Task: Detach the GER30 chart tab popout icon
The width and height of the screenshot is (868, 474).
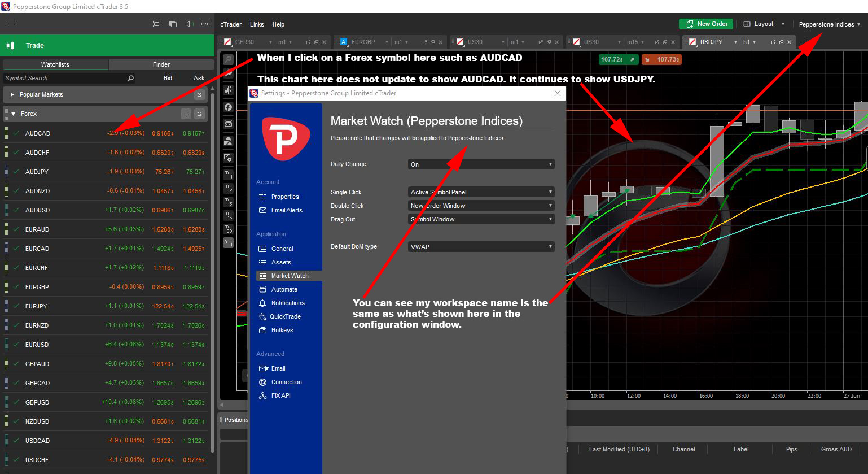Action: click(308, 42)
